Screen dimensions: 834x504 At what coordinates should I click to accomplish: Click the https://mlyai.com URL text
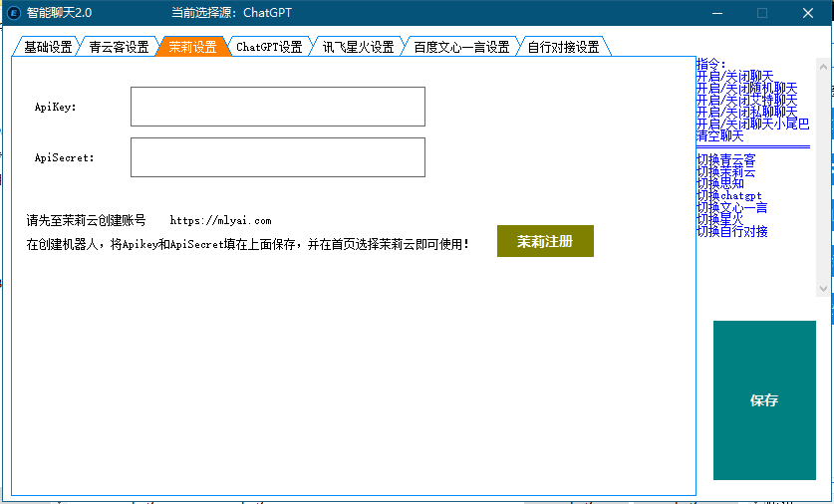pyautogui.click(x=220, y=221)
